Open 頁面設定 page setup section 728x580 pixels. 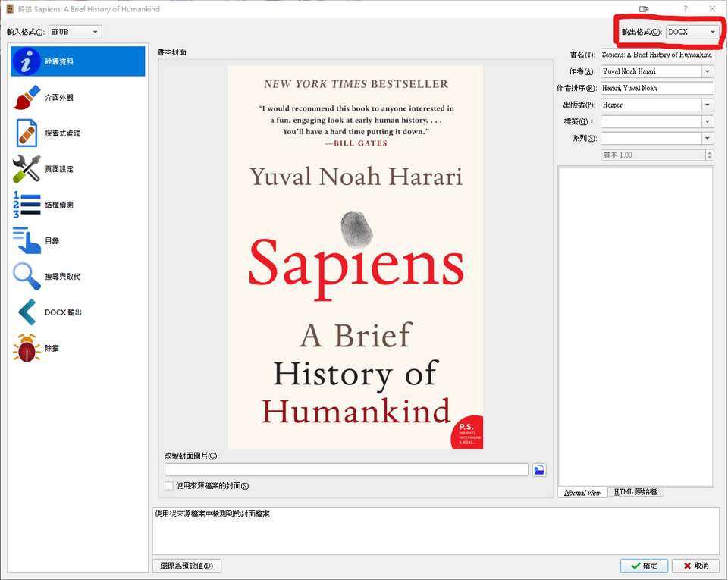click(27, 169)
